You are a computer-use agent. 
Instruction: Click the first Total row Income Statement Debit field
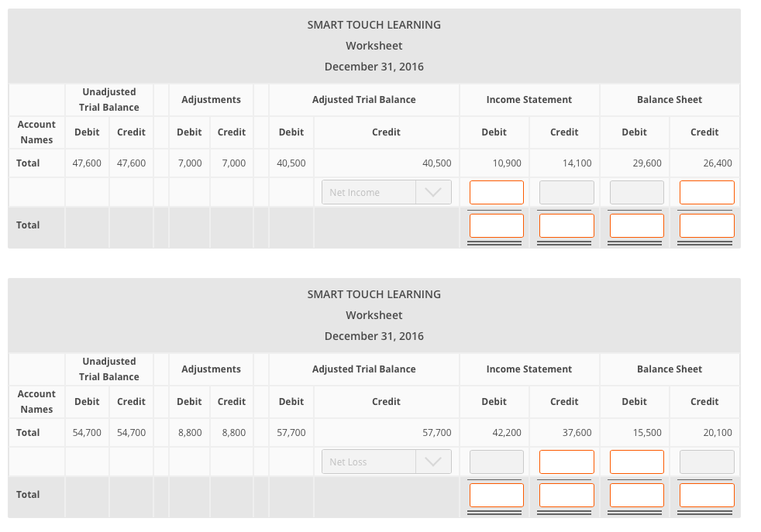click(496, 225)
